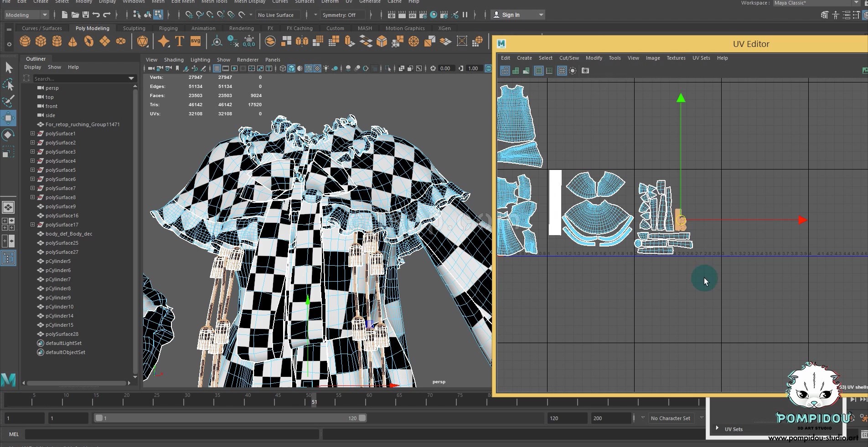Click the polygon cube shelf icon
Viewport: 868px width, 447px height.
pyautogui.click(x=41, y=41)
